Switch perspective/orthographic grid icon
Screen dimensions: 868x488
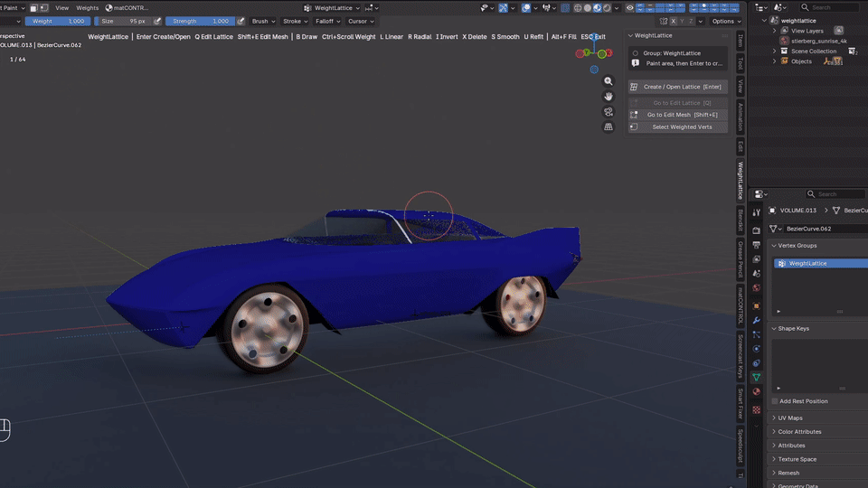[x=609, y=127]
